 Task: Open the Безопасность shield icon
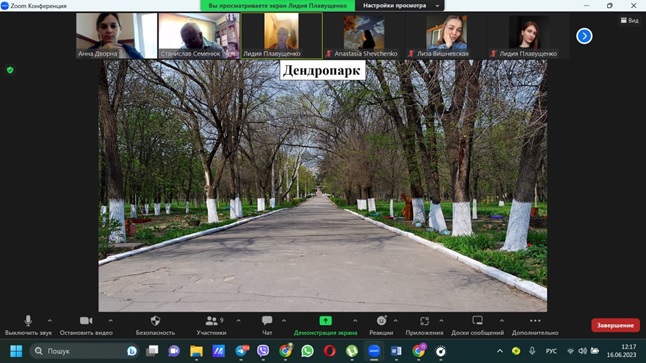click(155, 321)
